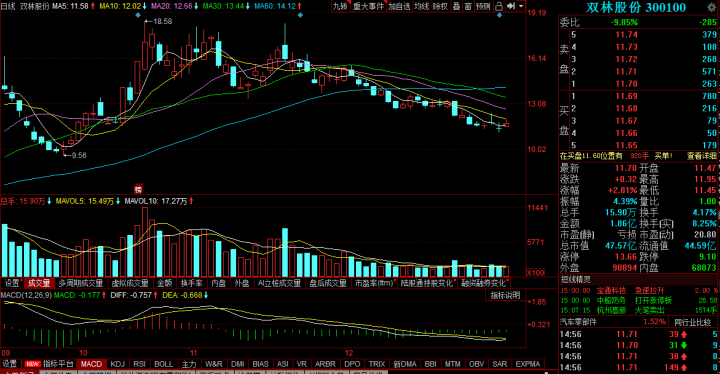Screen dimensions: 720x374
Task: Open the NEW 指标平台 tab
Action: [x=49, y=364]
